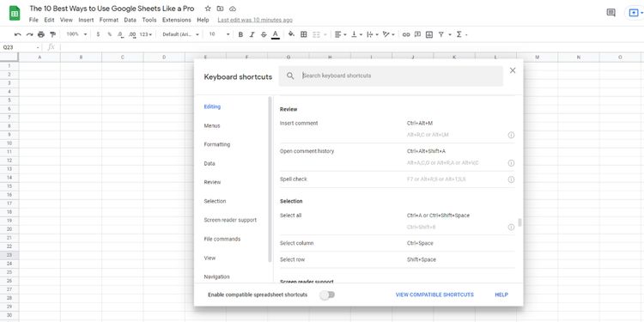Star this spreadsheet document

[x=208, y=9]
